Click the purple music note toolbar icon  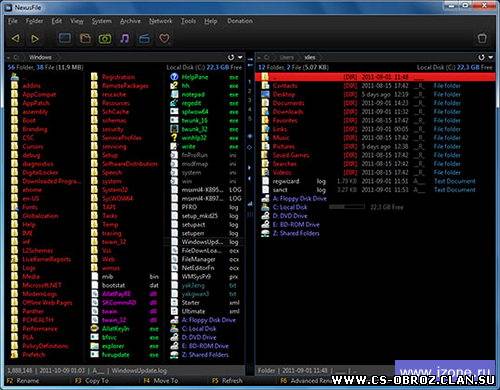[125, 39]
